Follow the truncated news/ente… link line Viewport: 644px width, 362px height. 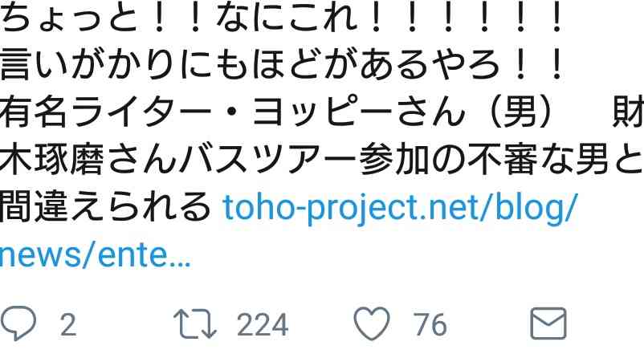tap(96, 255)
